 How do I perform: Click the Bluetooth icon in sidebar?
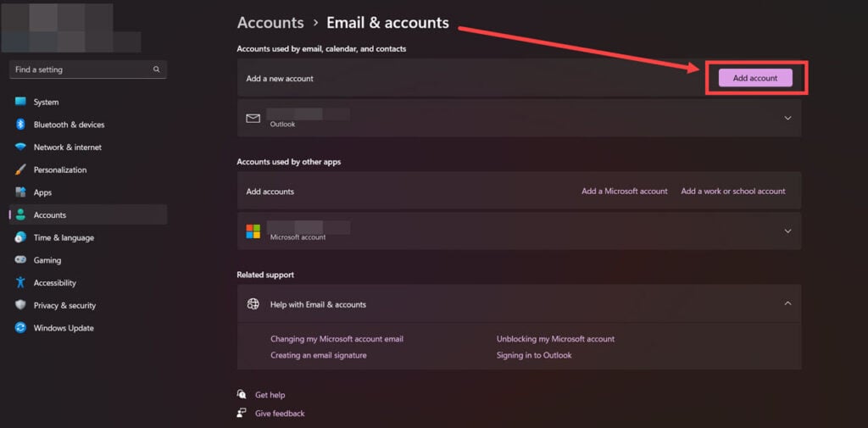[20, 125]
